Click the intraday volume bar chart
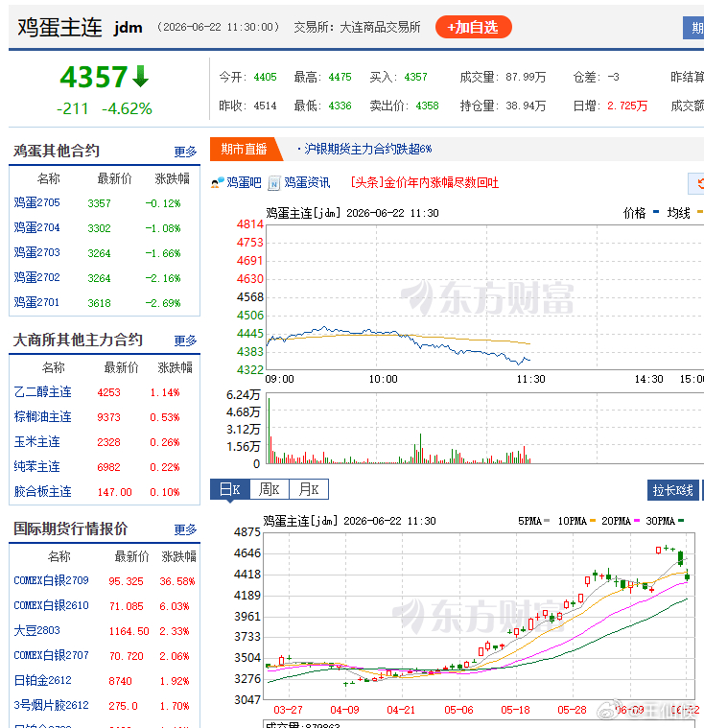This screenshot has height=728, width=704. click(x=484, y=428)
